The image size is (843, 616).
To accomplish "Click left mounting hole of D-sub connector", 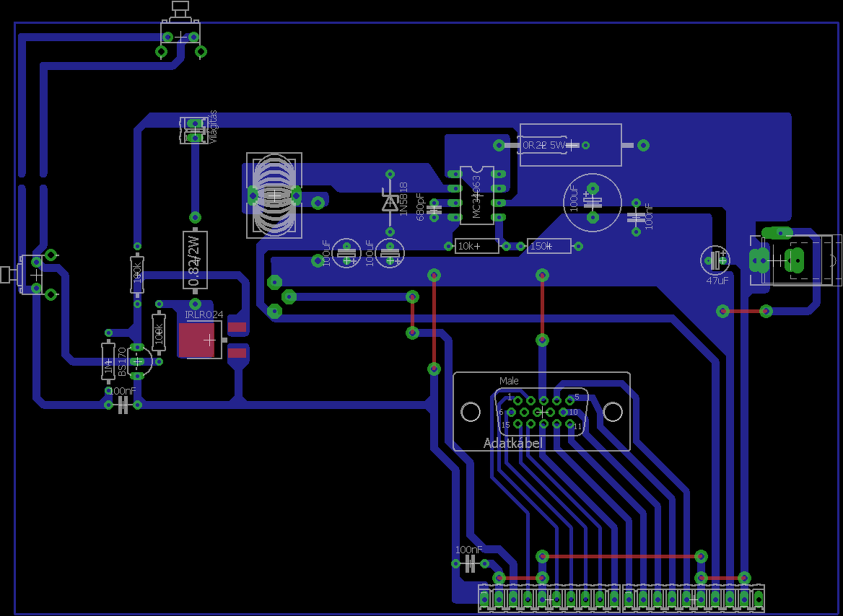I will point(471,412).
